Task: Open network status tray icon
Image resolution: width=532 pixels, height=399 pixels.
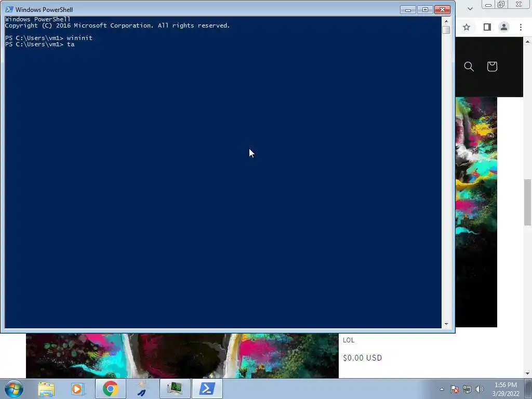Action: (467, 389)
